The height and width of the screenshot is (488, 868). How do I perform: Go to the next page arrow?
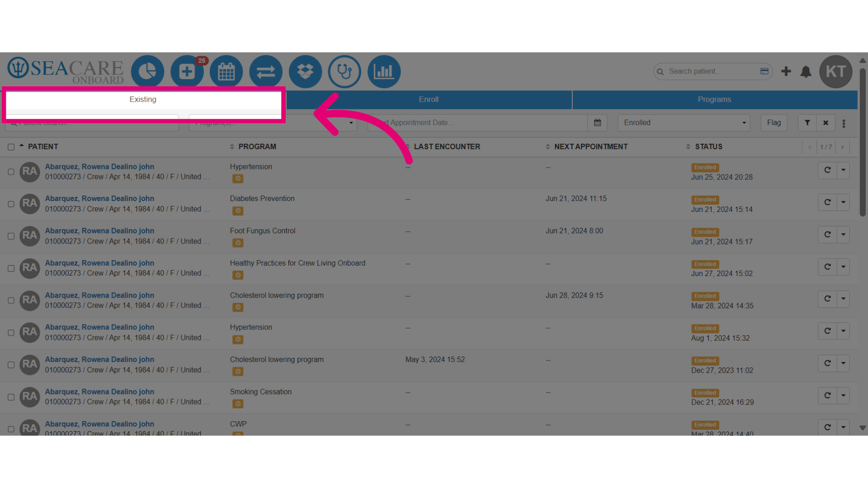pos(842,147)
